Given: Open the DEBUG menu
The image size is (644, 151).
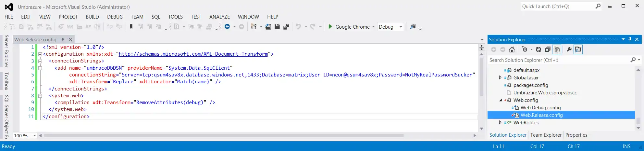Looking at the screenshot, I should pyautogui.click(x=115, y=17).
